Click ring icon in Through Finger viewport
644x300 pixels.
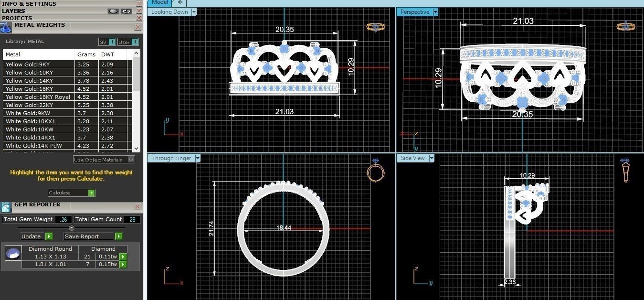(376, 170)
